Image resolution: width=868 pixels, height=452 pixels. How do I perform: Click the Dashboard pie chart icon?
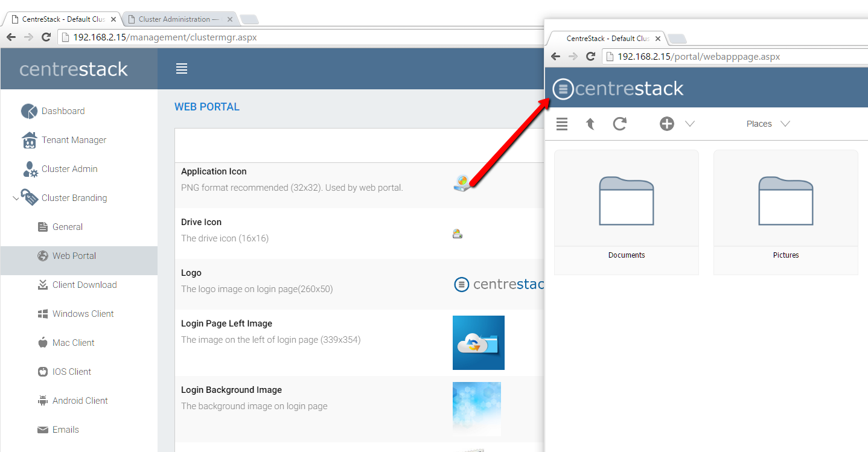29,111
